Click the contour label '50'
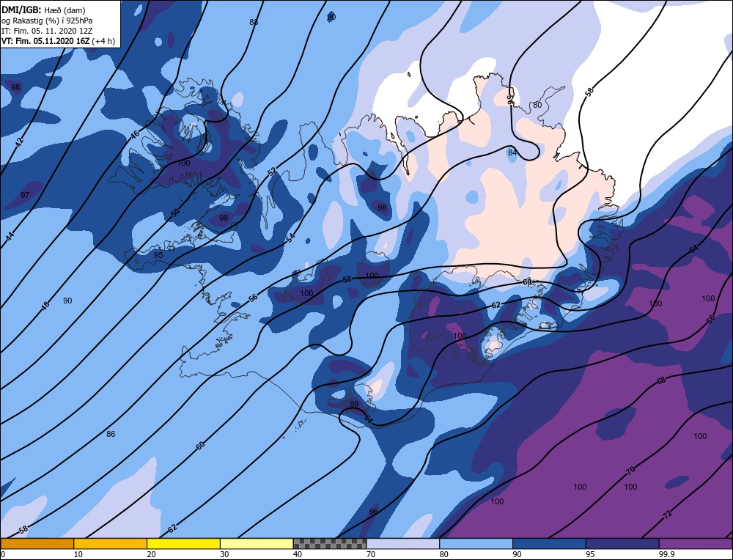Screen dimensions: 733x560 [175, 213]
